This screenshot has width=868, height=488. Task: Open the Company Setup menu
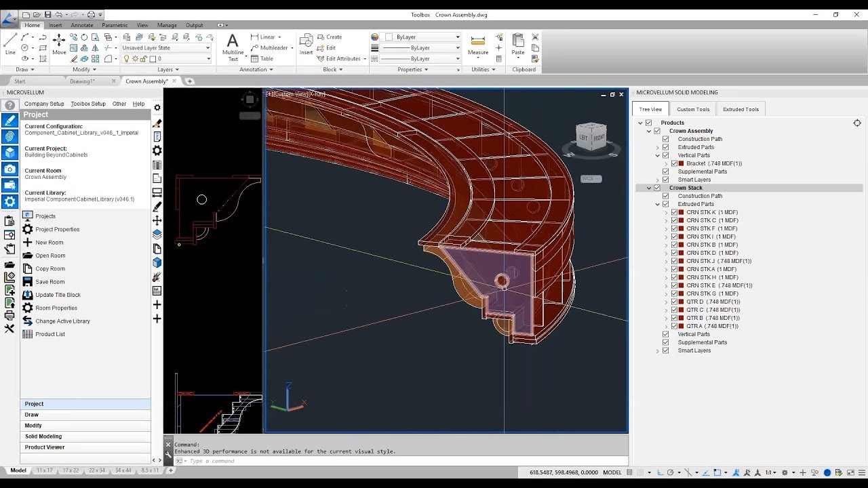tap(44, 104)
